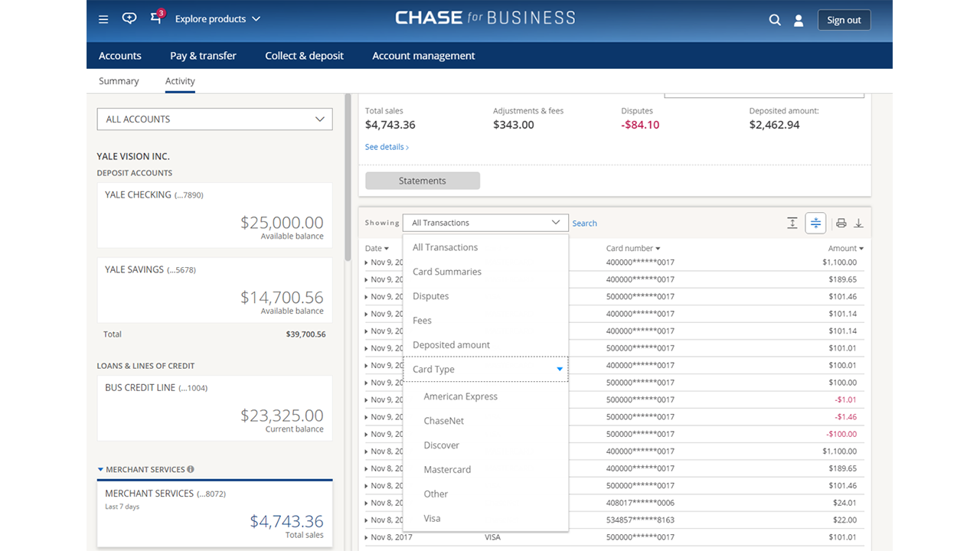The width and height of the screenshot is (980, 551).
Task: Click the left panel vertical scrollbar
Action: click(348, 178)
